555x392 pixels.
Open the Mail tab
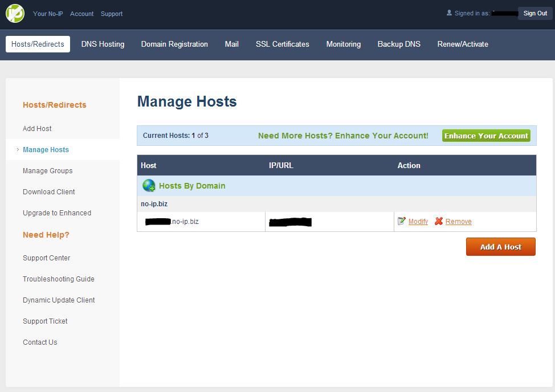232,44
